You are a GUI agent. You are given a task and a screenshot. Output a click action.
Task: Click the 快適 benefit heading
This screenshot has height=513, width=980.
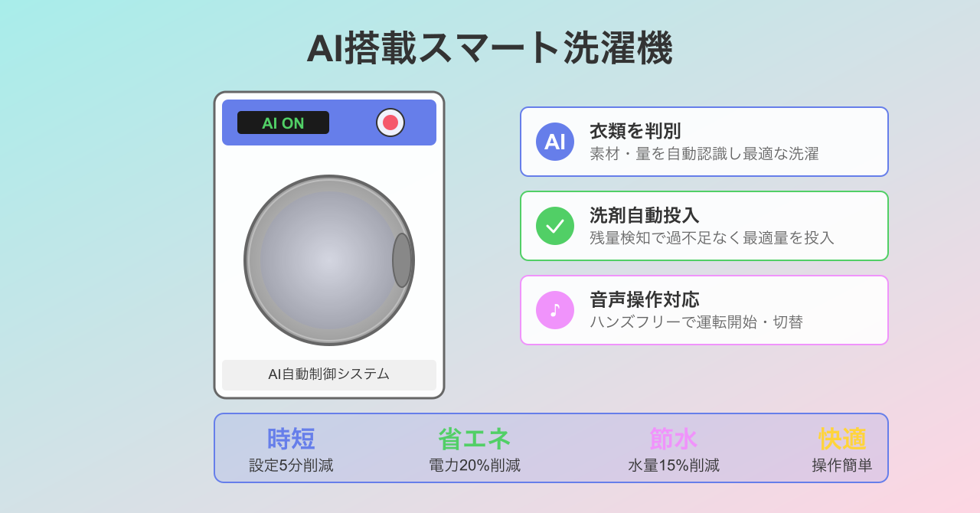click(842, 439)
